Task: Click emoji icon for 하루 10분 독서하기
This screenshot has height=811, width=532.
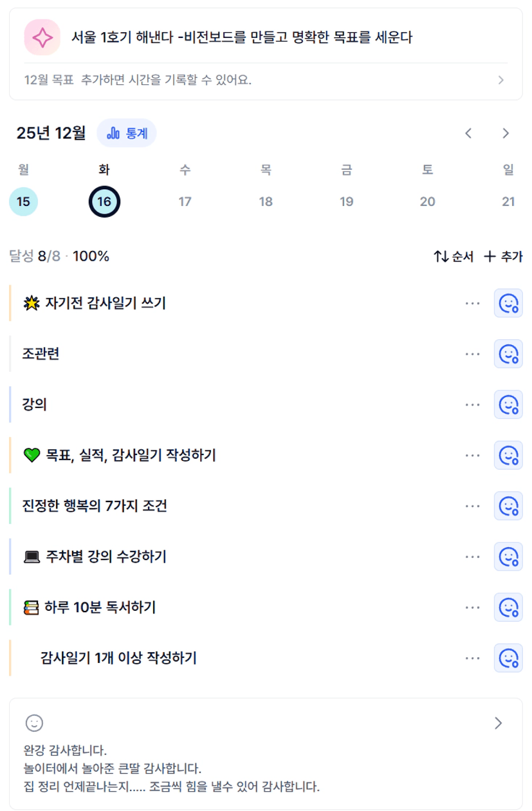Action: 508,607
